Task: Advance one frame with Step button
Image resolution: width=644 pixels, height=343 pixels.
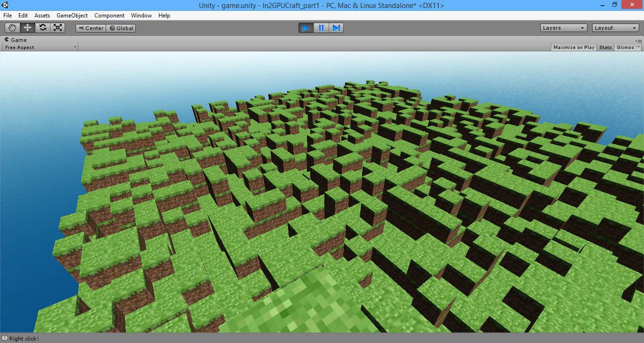Action: tap(336, 28)
